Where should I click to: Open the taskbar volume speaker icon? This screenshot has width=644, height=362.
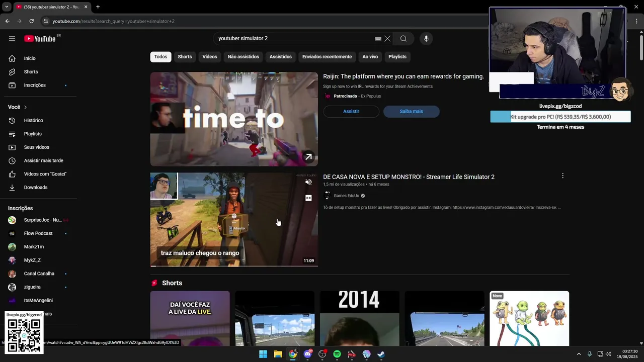pyautogui.click(x=608, y=354)
